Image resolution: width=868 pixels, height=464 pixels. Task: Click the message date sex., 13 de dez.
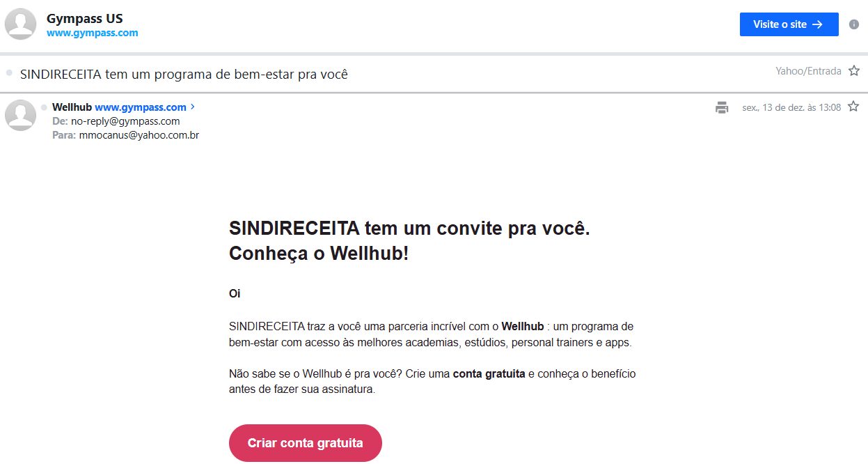point(791,107)
